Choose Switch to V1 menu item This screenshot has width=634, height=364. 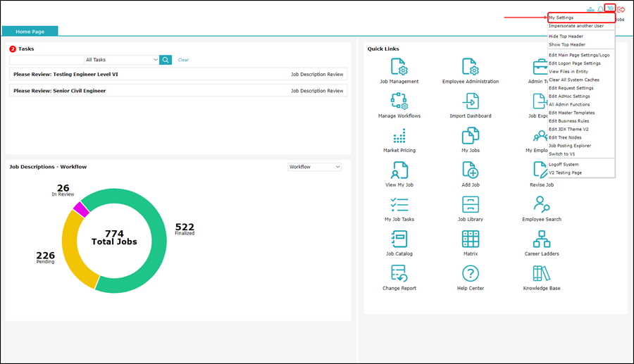[x=561, y=154]
